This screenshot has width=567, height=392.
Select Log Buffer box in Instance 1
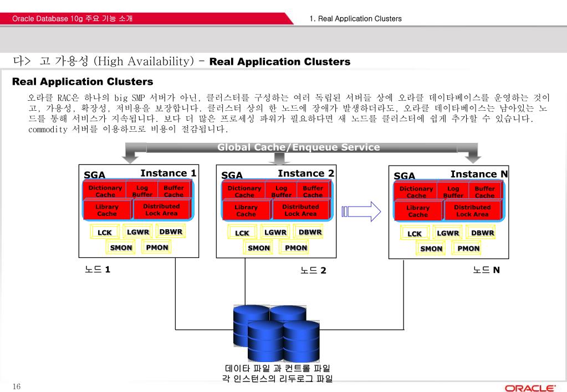click(142, 191)
